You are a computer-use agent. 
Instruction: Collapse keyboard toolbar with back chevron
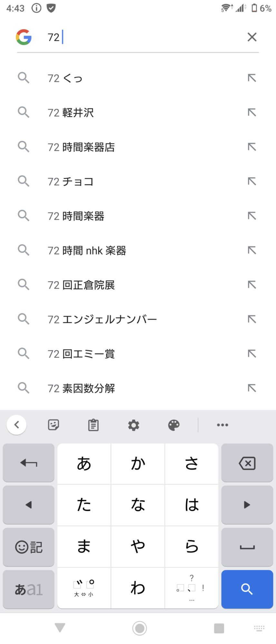16,425
